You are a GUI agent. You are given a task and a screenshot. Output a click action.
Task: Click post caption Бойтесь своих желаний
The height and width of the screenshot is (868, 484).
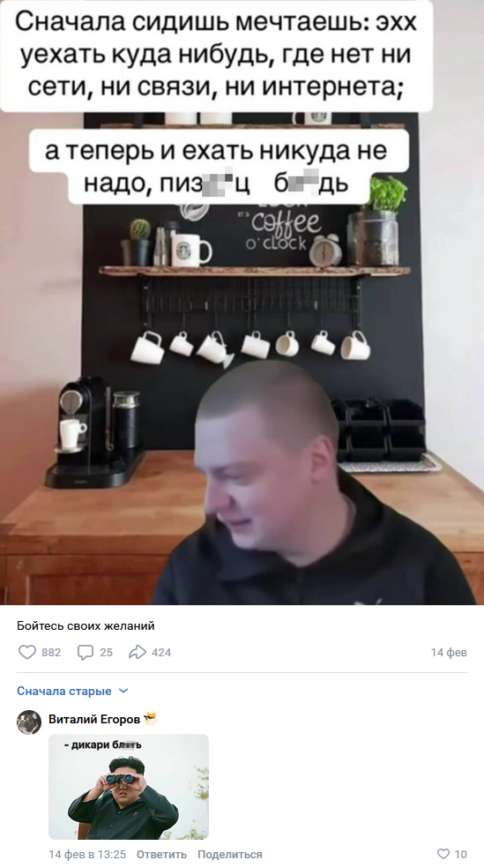[x=86, y=626]
